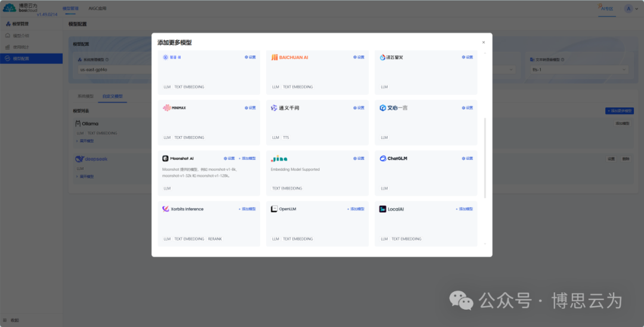Click the Moonshot AI logo icon
Screen dimensions: 644x327
coord(166,159)
